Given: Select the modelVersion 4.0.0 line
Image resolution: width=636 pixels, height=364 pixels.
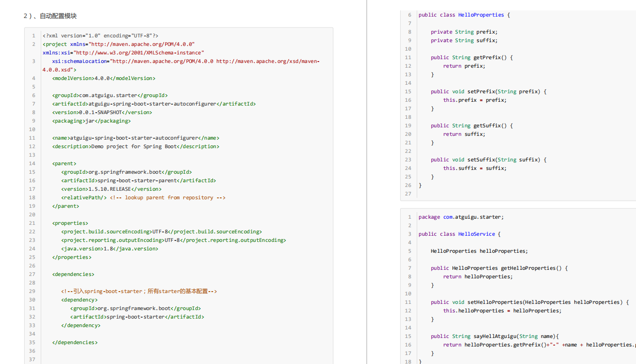Looking at the screenshot, I should [x=104, y=79].
